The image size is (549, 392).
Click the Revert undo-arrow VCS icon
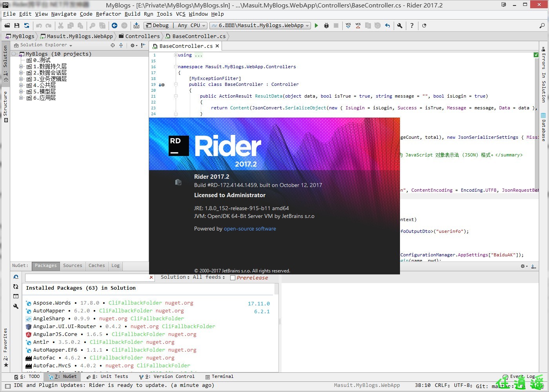pyautogui.click(x=387, y=25)
